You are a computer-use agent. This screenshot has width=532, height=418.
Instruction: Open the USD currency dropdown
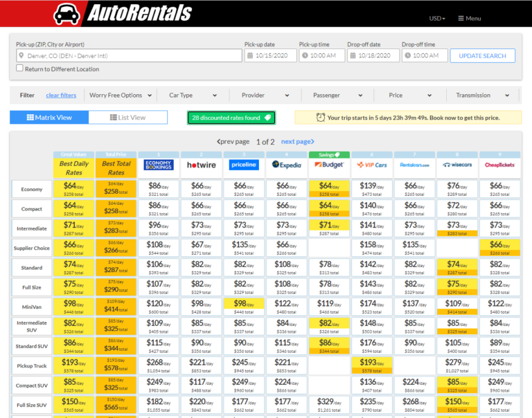[437, 19]
